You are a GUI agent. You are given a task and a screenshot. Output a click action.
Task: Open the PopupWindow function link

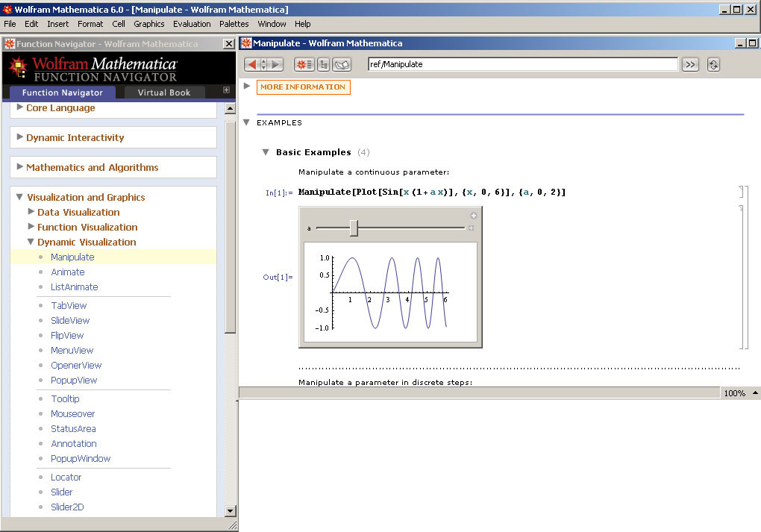click(81, 459)
